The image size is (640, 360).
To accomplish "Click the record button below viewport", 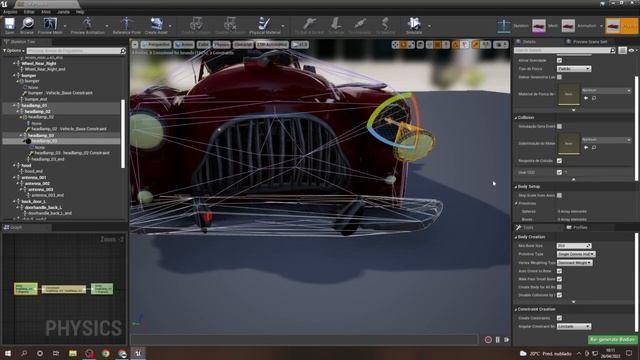I will 488,340.
